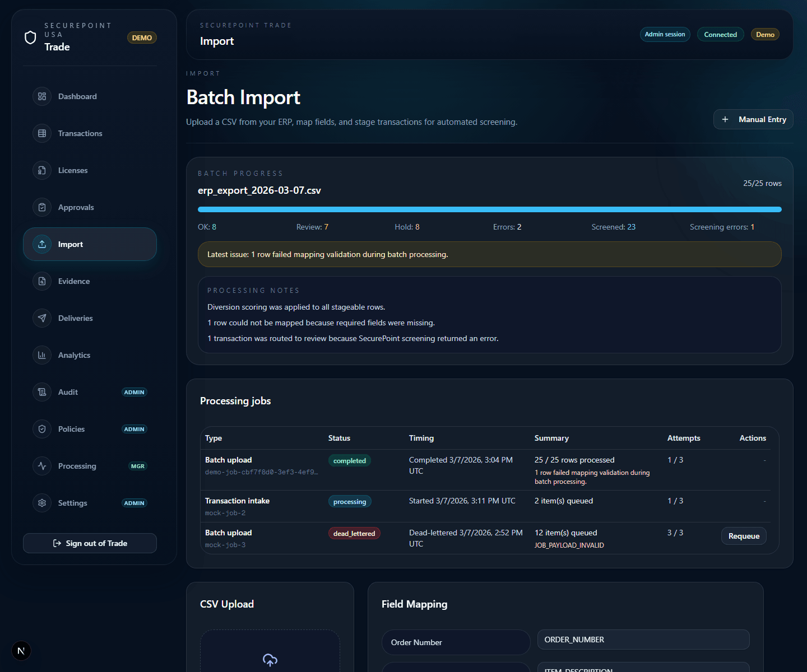
Task: Open the Deliveries page
Action: click(x=90, y=318)
